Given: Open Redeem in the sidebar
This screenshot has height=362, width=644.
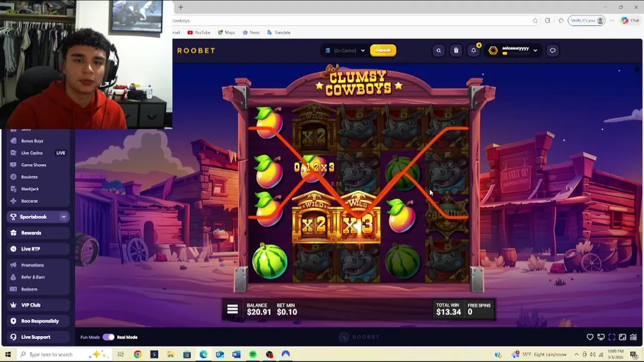Looking at the screenshot, I should pos(29,289).
